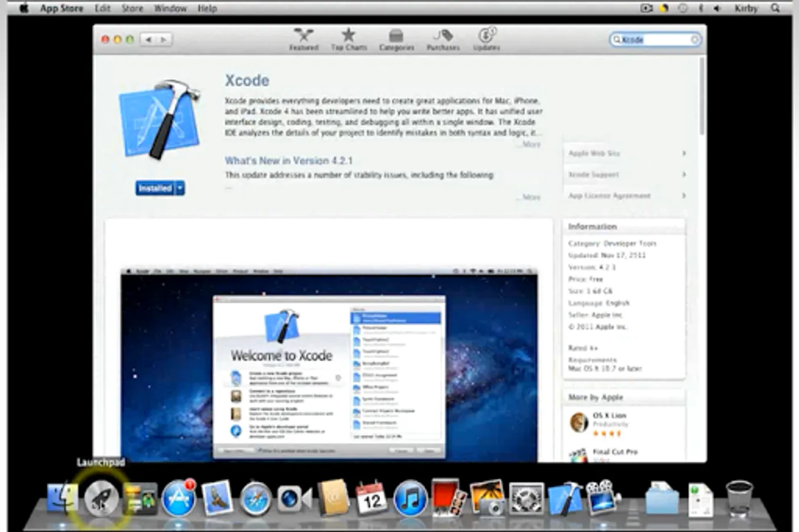Image resolution: width=799 pixels, height=532 pixels.
Task: Open iTunes from the Dock
Action: 410,498
